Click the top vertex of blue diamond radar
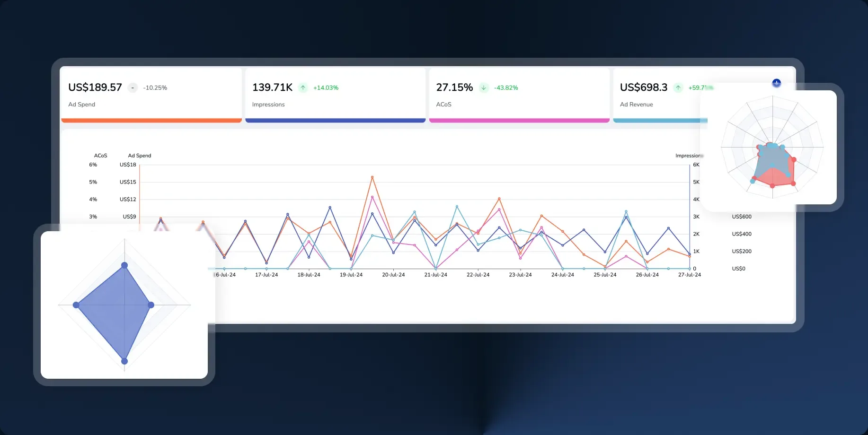This screenshot has height=435, width=868. (124, 265)
